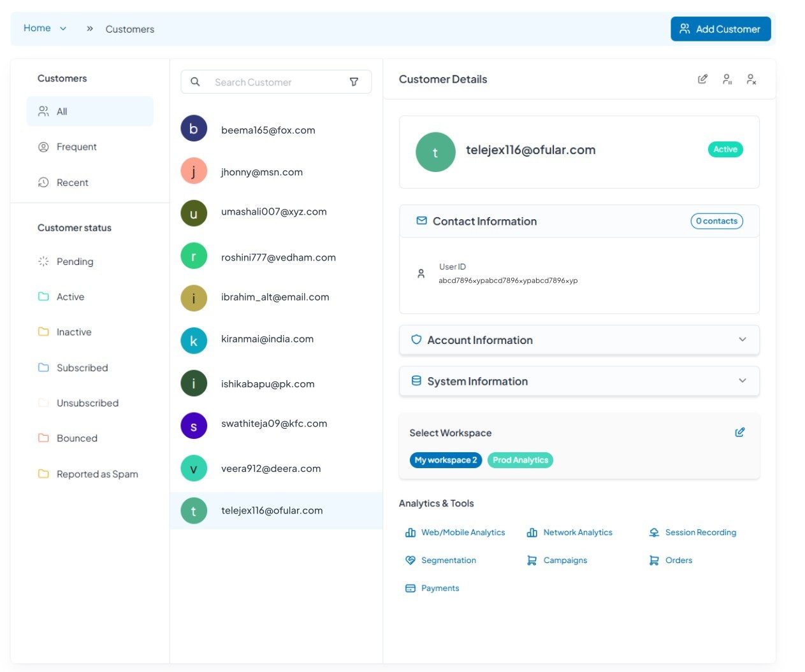Click the 'v' avatar for veera912@deera.com
The image size is (805, 672).
pyautogui.click(x=194, y=468)
